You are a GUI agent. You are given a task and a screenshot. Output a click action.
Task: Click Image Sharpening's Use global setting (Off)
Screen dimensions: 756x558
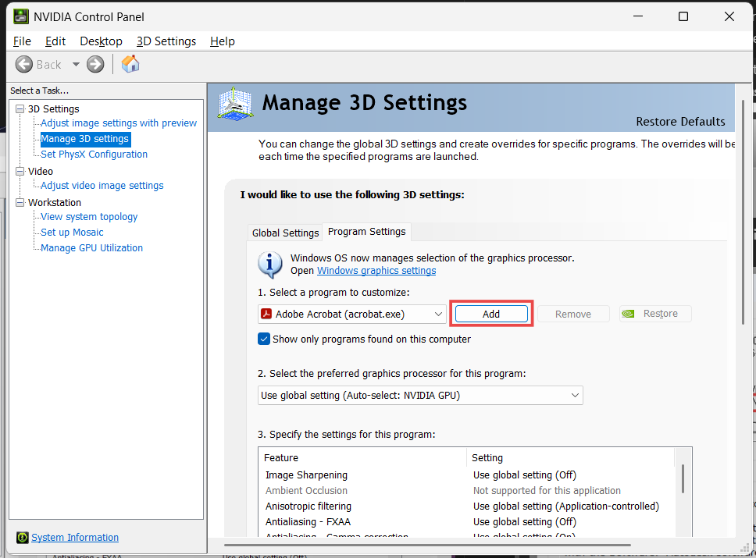(x=525, y=475)
